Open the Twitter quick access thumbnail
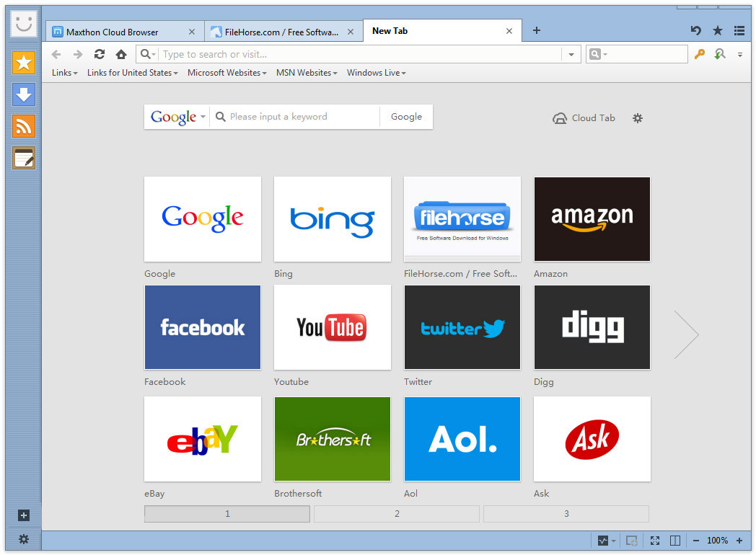This screenshot has width=756, height=555. (x=462, y=327)
